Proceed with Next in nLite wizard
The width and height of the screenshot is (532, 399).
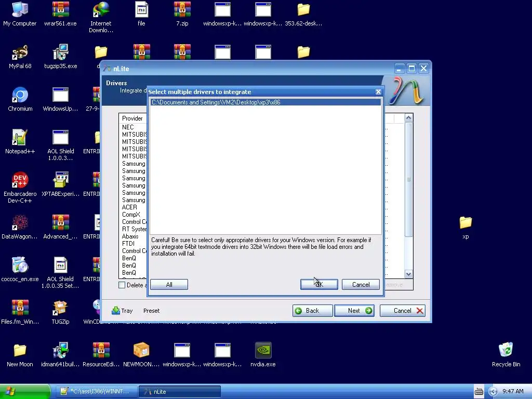[354, 311]
